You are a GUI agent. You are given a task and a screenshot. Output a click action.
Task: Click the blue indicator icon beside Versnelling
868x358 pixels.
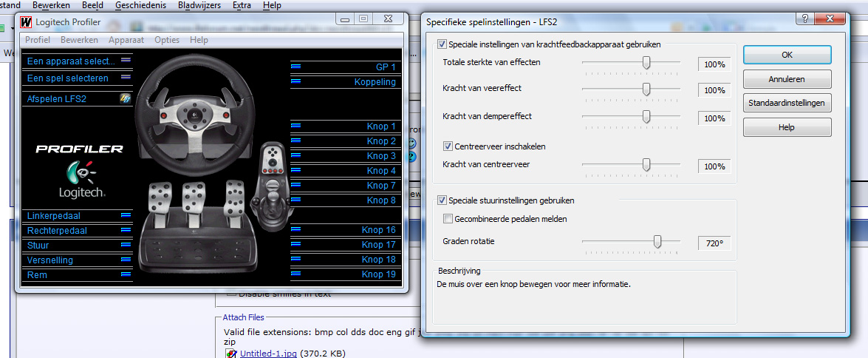(x=126, y=260)
